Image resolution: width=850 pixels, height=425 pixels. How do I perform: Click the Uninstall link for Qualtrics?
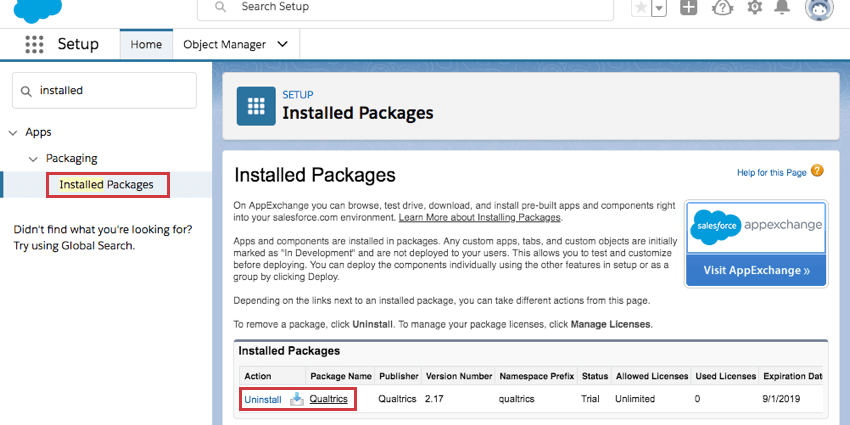pyautogui.click(x=263, y=400)
